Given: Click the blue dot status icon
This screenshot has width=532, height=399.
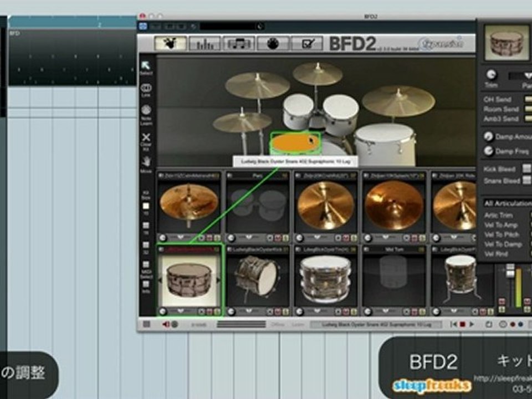Looking at the screenshot, I should (x=521, y=325).
